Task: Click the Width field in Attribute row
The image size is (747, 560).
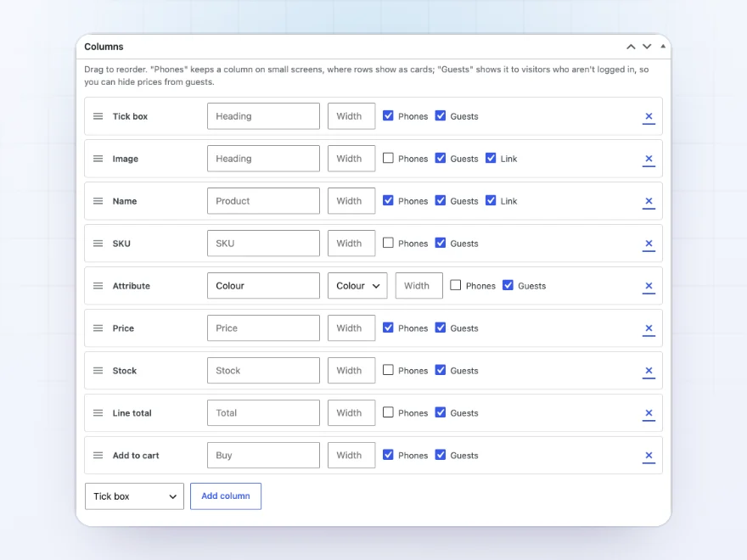Action: click(x=419, y=286)
